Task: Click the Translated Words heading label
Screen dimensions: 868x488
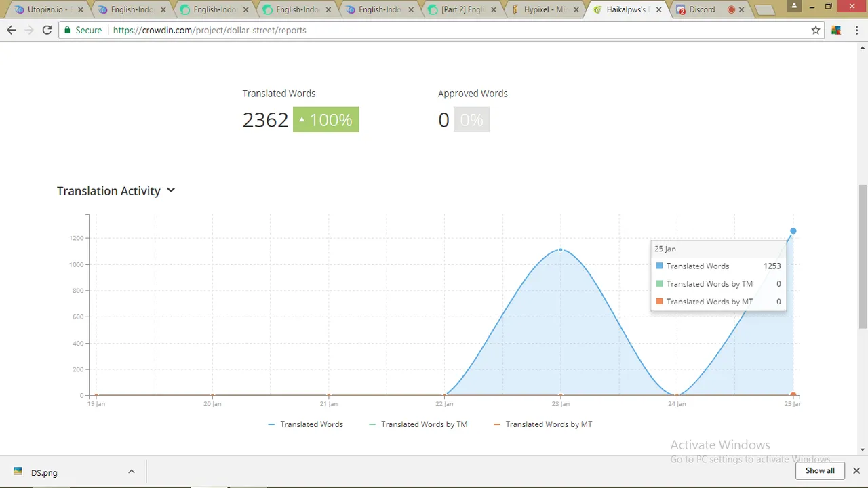Action: point(279,94)
